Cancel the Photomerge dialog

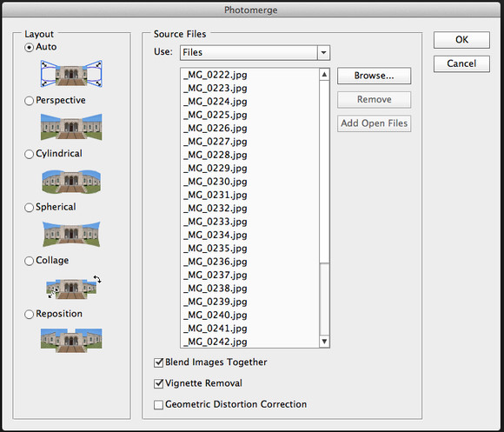[461, 63]
